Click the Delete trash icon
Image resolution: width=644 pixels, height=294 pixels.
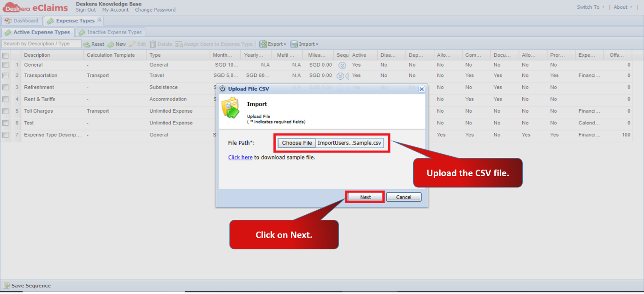pyautogui.click(x=152, y=44)
